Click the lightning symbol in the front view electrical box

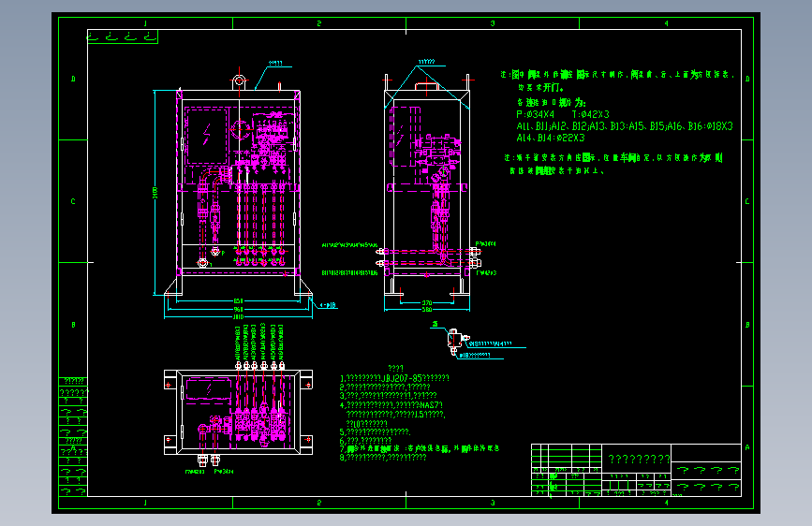coord(207,134)
